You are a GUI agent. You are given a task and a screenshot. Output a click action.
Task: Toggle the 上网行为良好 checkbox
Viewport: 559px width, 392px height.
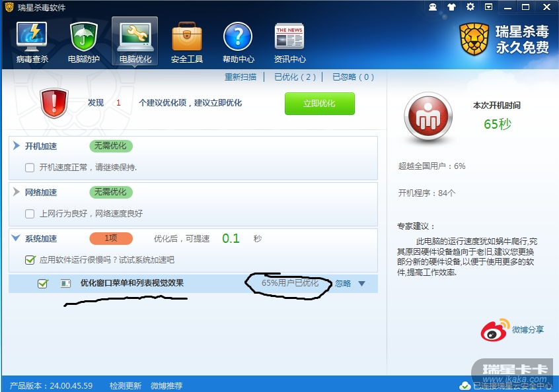30,214
